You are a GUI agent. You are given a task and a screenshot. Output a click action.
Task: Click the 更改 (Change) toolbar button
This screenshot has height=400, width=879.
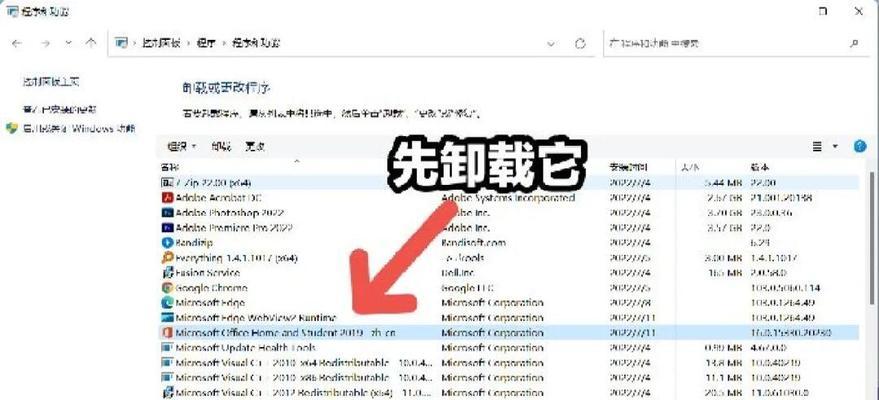pos(255,147)
